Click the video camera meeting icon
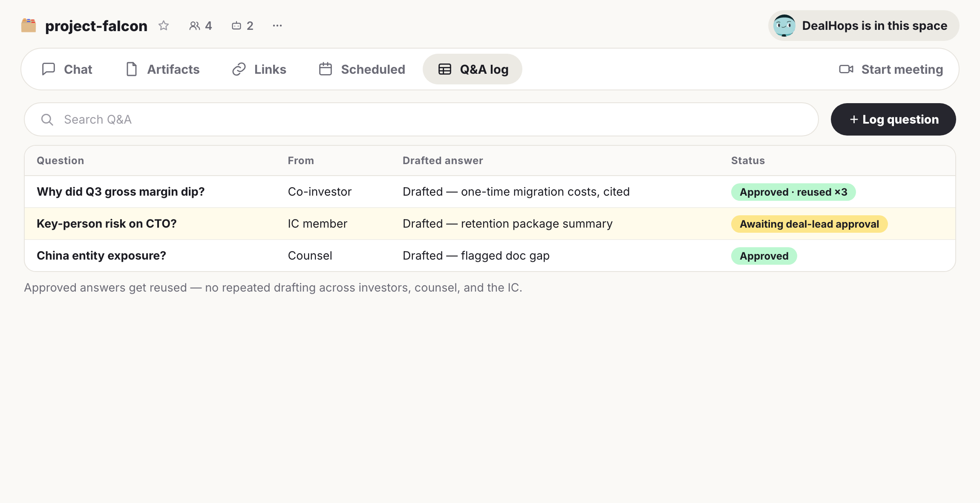 846,69
